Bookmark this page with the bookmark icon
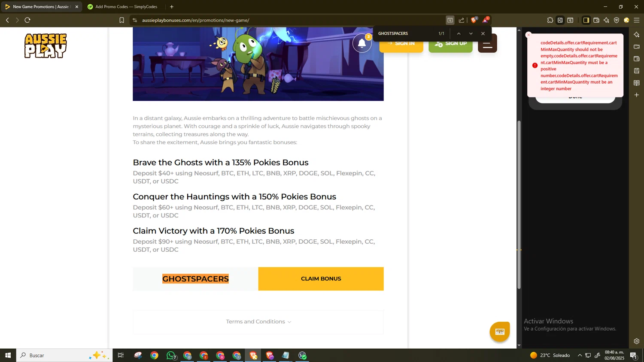This screenshot has height=362, width=644. pos(122,20)
